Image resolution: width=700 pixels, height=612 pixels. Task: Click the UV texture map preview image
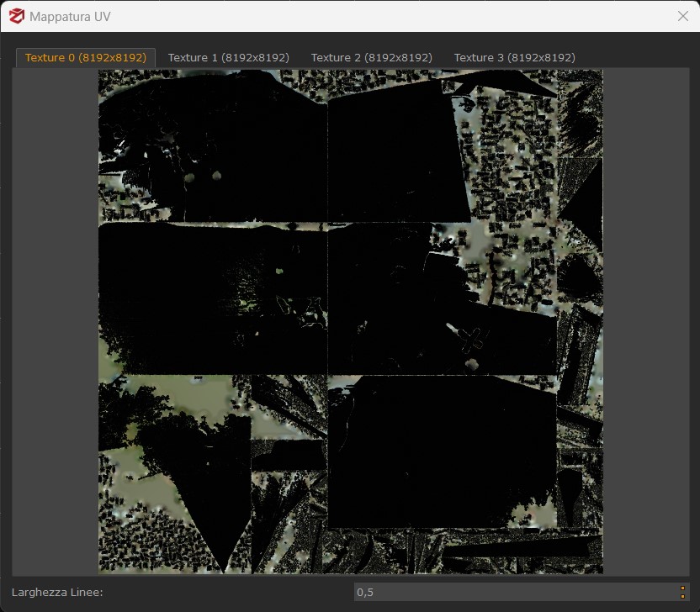[x=351, y=321]
